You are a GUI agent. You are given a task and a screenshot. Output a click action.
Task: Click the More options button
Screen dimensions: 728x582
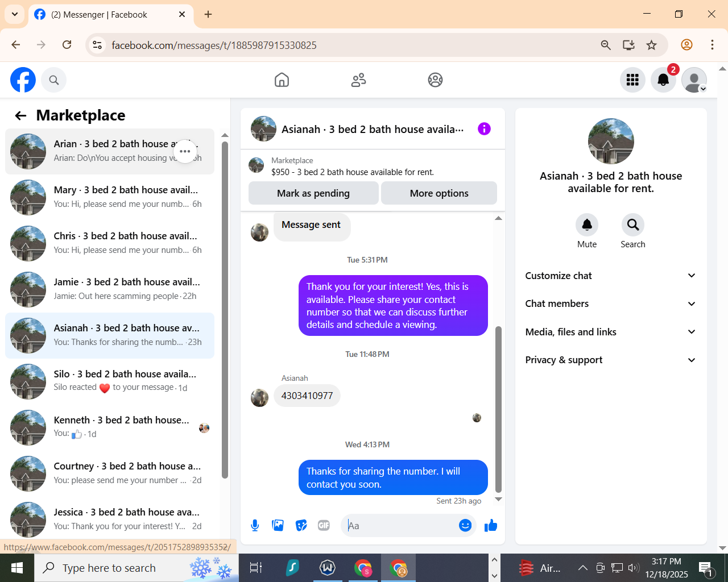tap(439, 193)
